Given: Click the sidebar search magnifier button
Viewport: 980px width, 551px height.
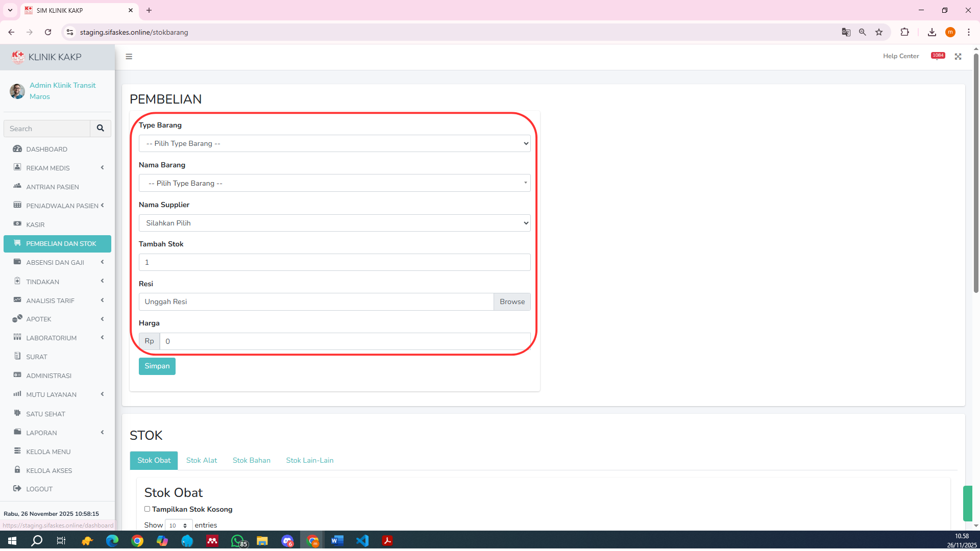Looking at the screenshot, I should (101, 129).
